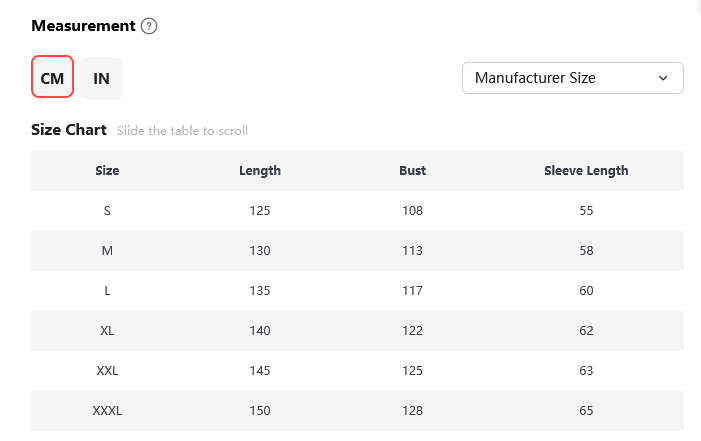
Task: Click the Bust value 108 for size S
Action: point(412,211)
